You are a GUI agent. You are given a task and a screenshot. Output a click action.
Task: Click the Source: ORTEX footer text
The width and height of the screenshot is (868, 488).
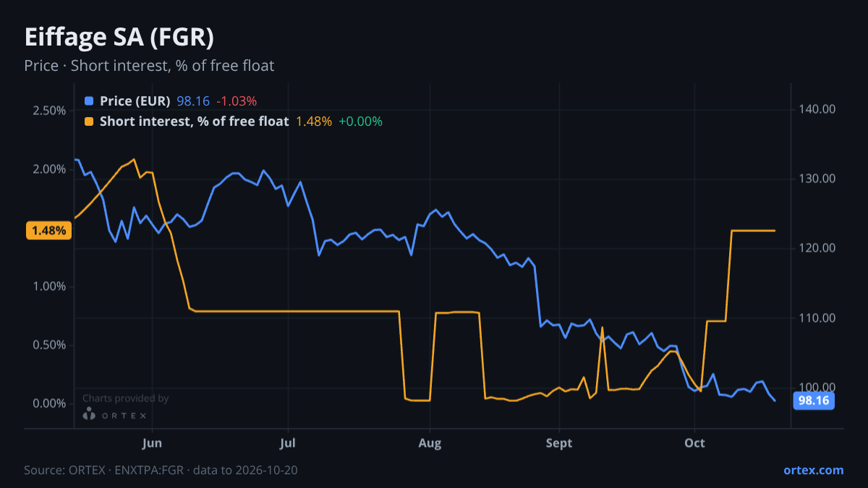click(161, 470)
